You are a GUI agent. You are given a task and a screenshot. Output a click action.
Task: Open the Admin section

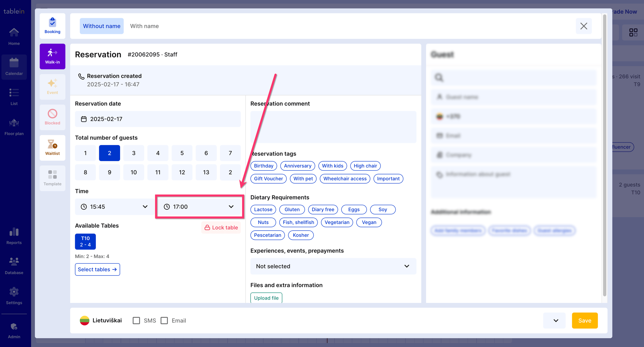click(14, 330)
